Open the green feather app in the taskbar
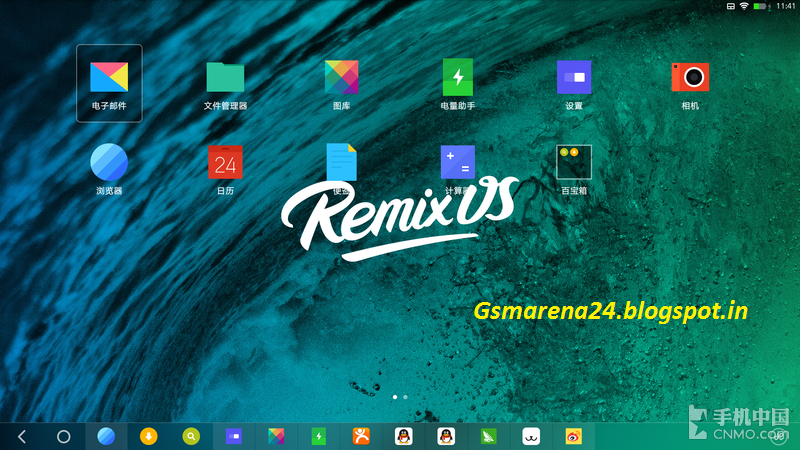This screenshot has width=800, height=450. point(489,436)
